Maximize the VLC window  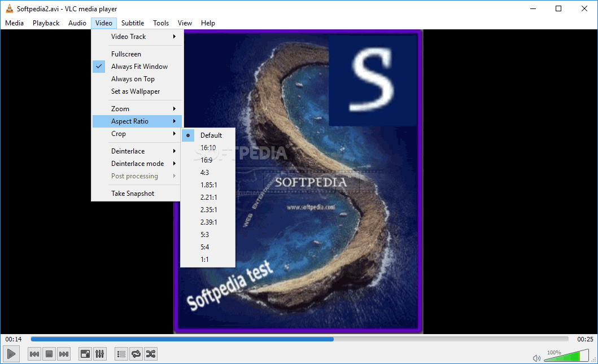coord(558,9)
